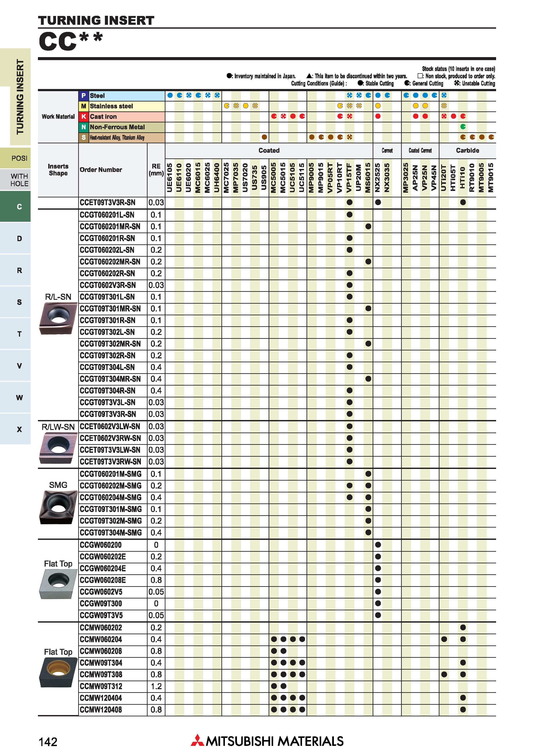Switch to the R shape tab
Viewport: 534px width, 756px height.
tap(16, 270)
